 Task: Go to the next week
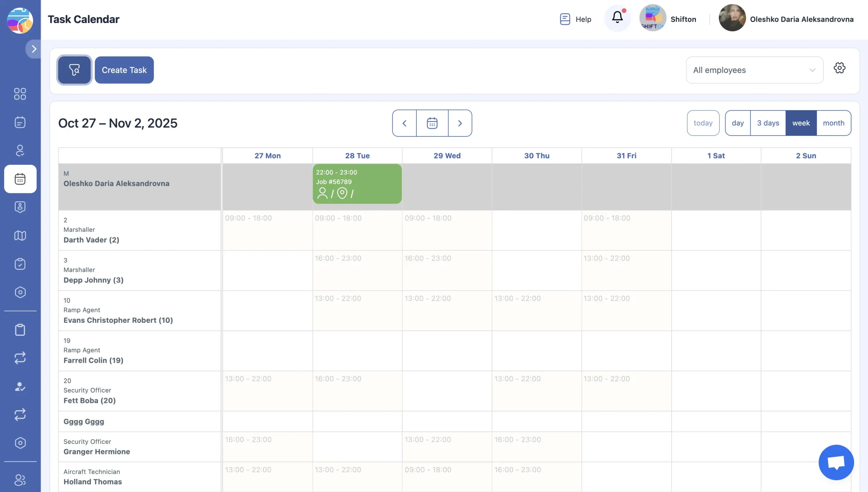(x=460, y=123)
